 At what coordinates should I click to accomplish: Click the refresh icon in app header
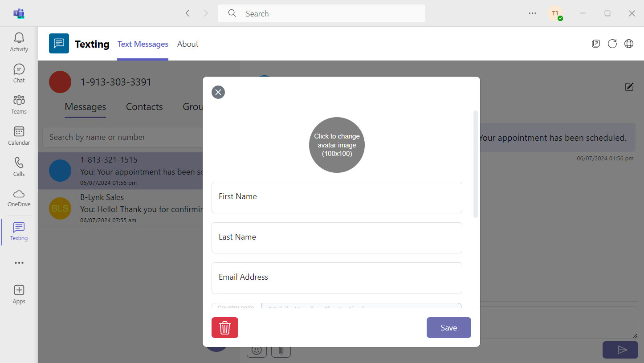click(x=612, y=44)
